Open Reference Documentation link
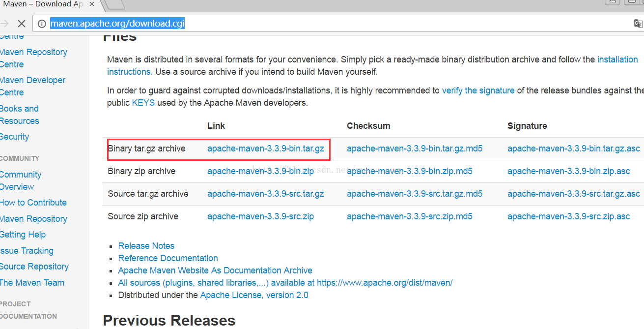The width and height of the screenshot is (644, 329). click(168, 258)
